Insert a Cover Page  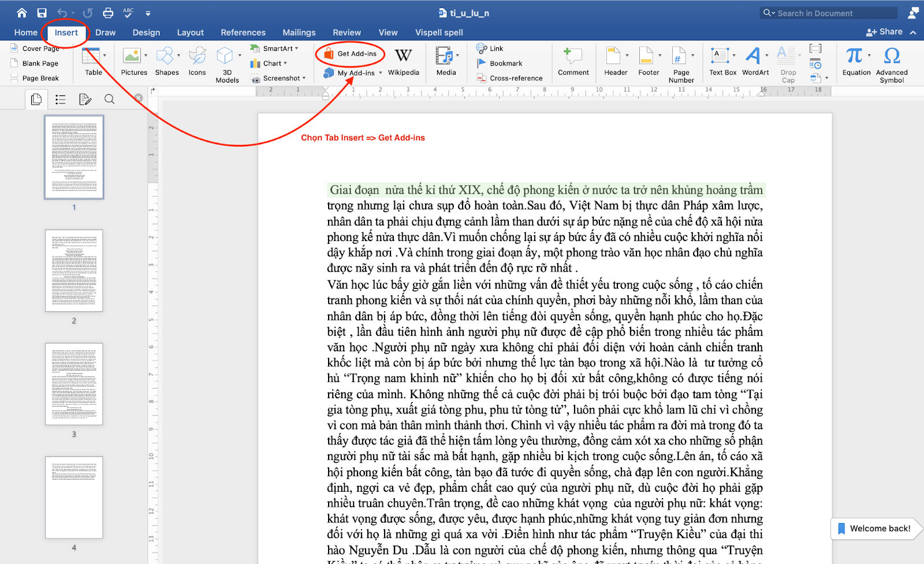click(x=36, y=49)
